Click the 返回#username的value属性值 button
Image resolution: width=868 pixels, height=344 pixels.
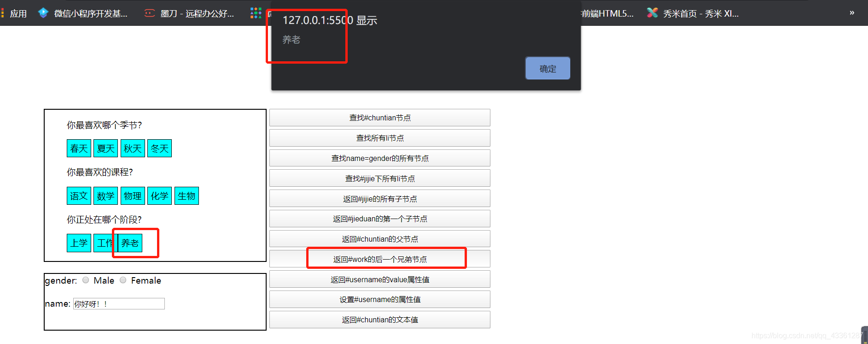380,279
